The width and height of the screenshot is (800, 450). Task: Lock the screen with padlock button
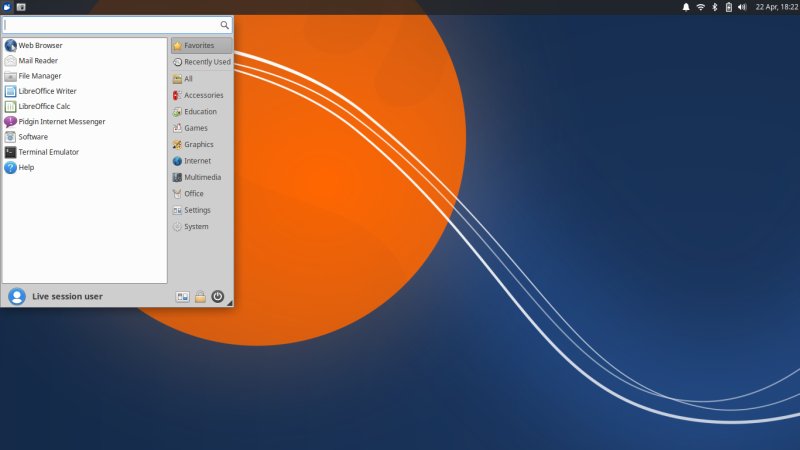coord(200,296)
